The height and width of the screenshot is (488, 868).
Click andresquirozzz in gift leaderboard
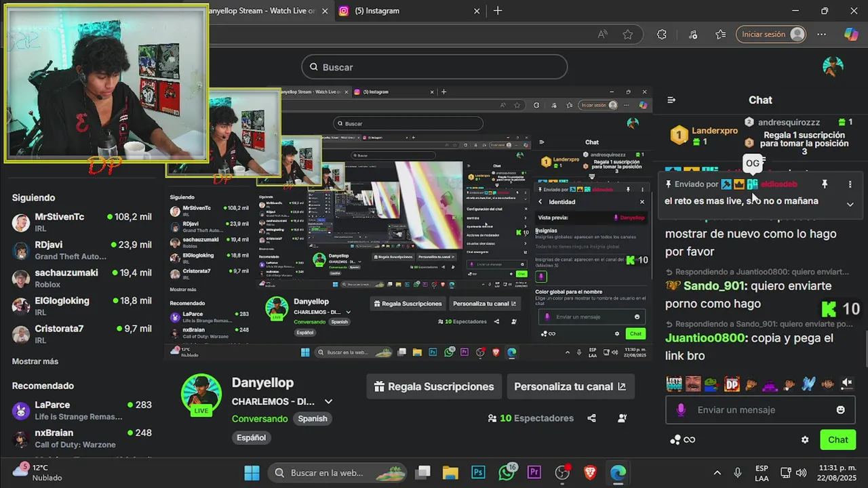click(x=789, y=123)
